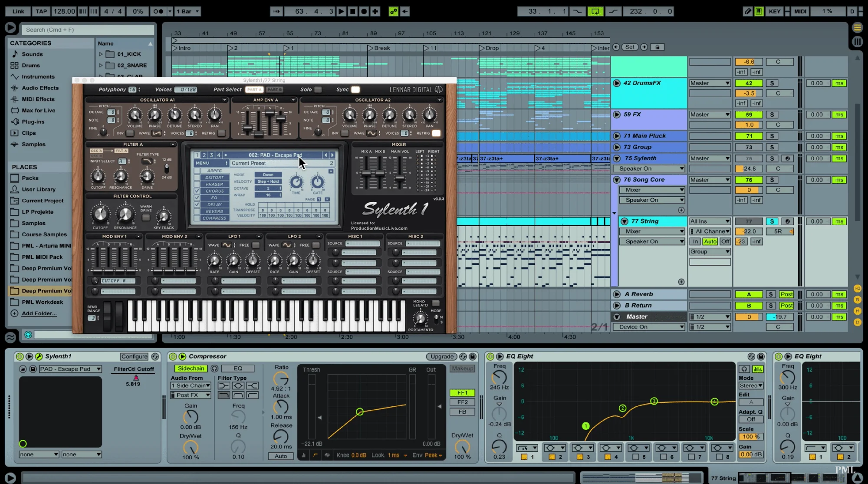
Task: Toggle the automation arm button in the top bar
Action: tap(394, 11)
